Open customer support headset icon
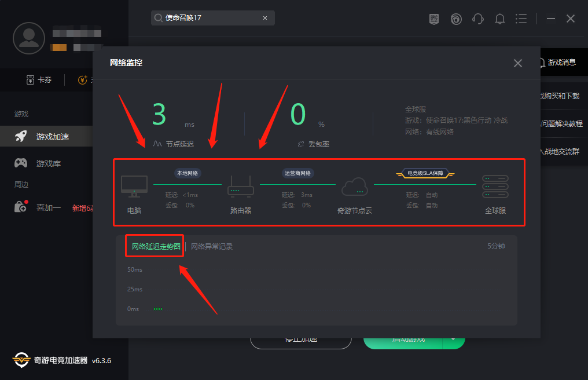The width and height of the screenshot is (588, 380). pos(478,19)
